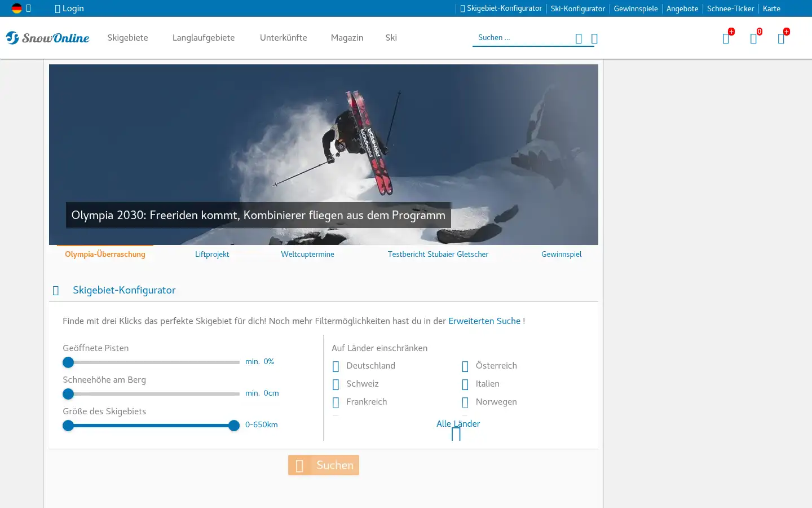Select Testbericht Stubaier Gletscher tab

pos(438,254)
